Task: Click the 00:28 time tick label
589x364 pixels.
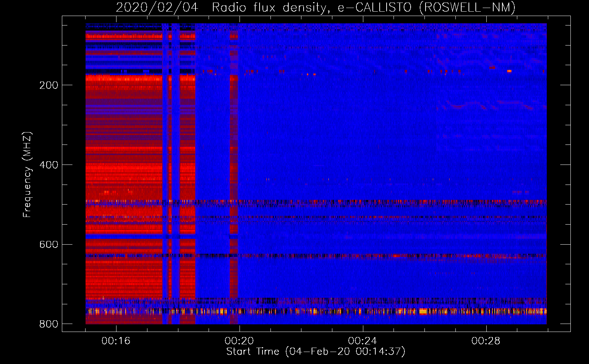Action: click(486, 341)
